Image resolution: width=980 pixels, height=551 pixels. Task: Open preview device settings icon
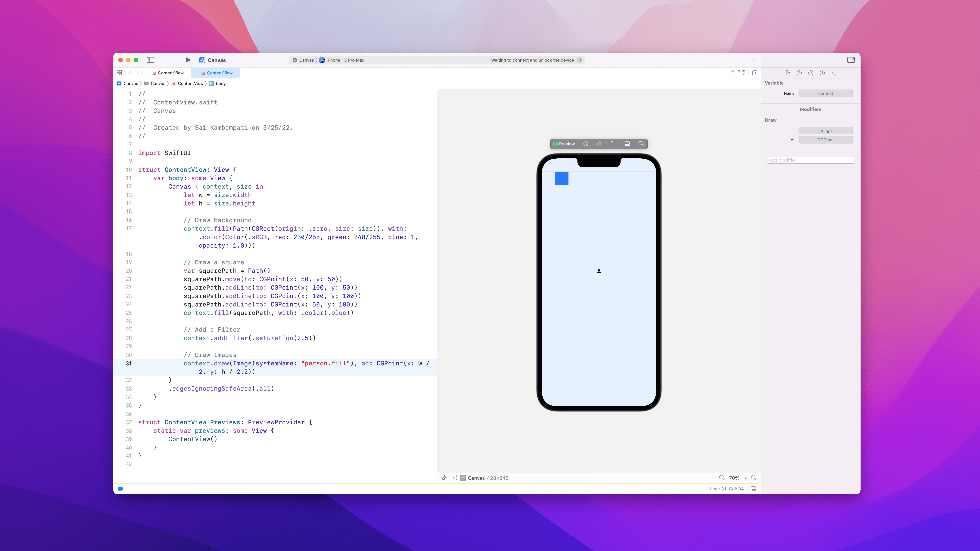click(627, 144)
